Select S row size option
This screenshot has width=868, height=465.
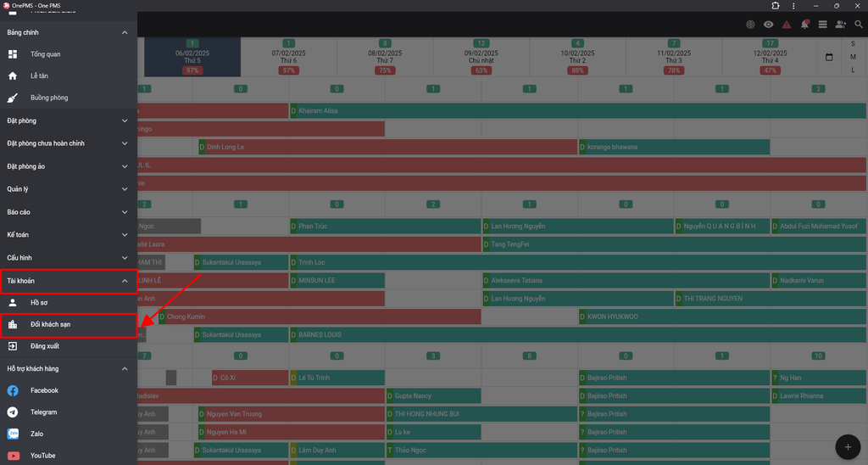(x=853, y=44)
